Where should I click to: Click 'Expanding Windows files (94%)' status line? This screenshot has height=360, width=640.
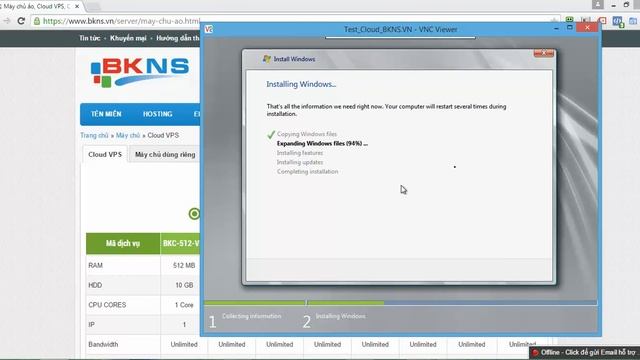pos(322,144)
